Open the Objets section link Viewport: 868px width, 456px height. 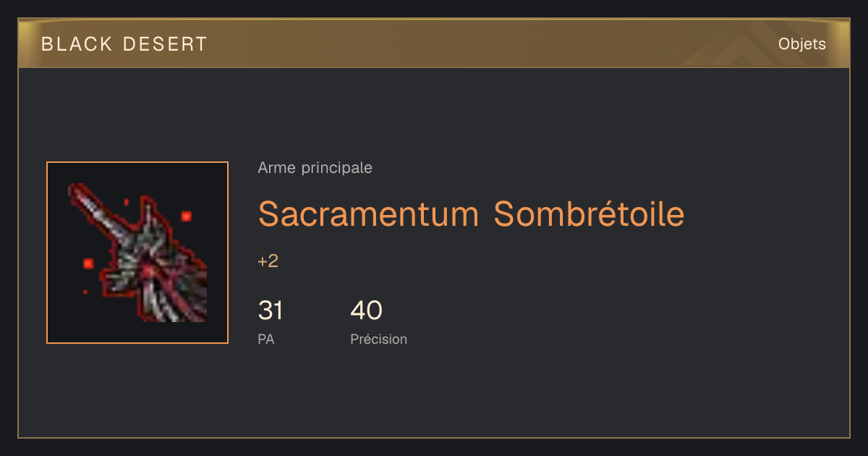(801, 44)
